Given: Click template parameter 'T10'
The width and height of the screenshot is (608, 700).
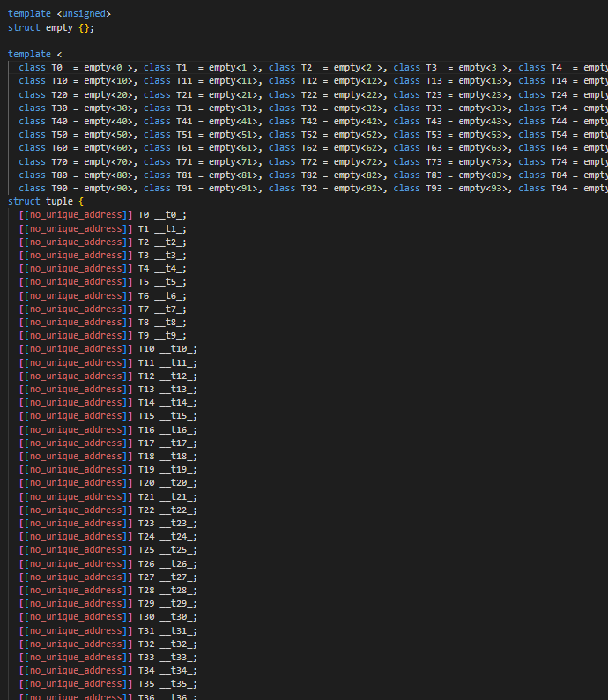Looking at the screenshot, I should [59, 81].
